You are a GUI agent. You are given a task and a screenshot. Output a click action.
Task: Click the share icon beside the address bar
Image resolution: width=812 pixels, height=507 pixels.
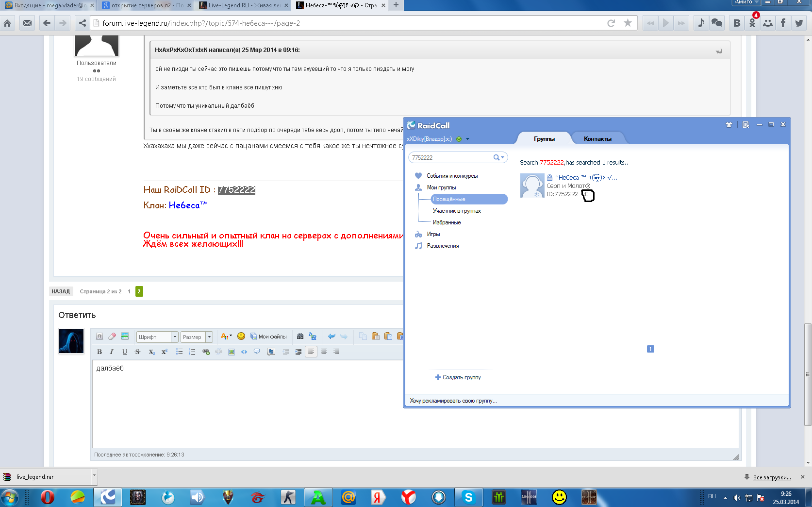(82, 23)
